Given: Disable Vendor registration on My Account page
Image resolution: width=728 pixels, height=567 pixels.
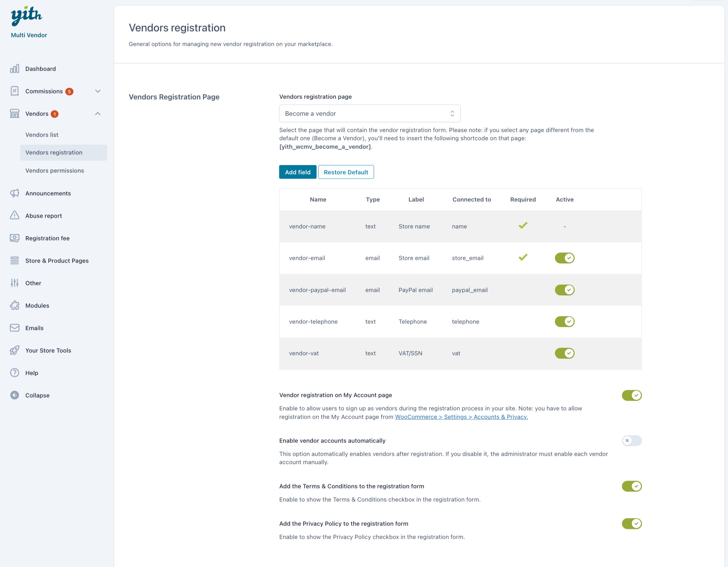Looking at the screenshot, I should pos(632,396).
